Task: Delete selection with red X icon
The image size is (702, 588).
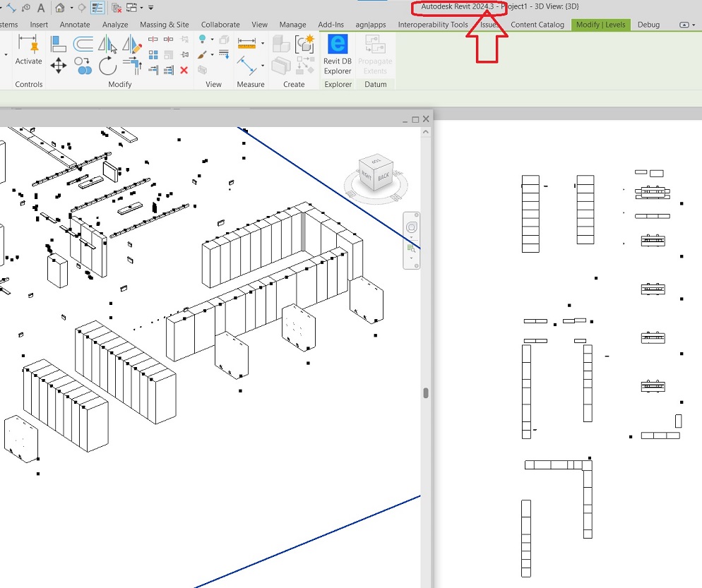Action: [x=184, y=71]
